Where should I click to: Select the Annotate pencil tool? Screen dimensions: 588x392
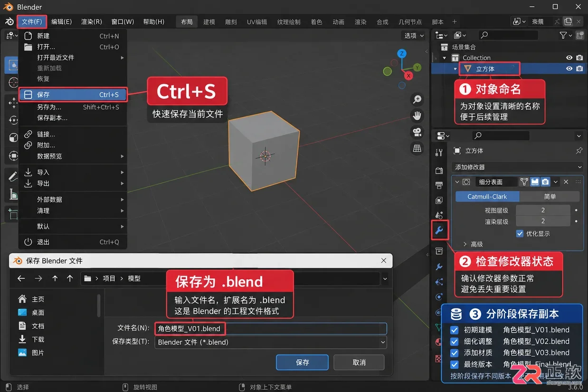coord(13,176)
